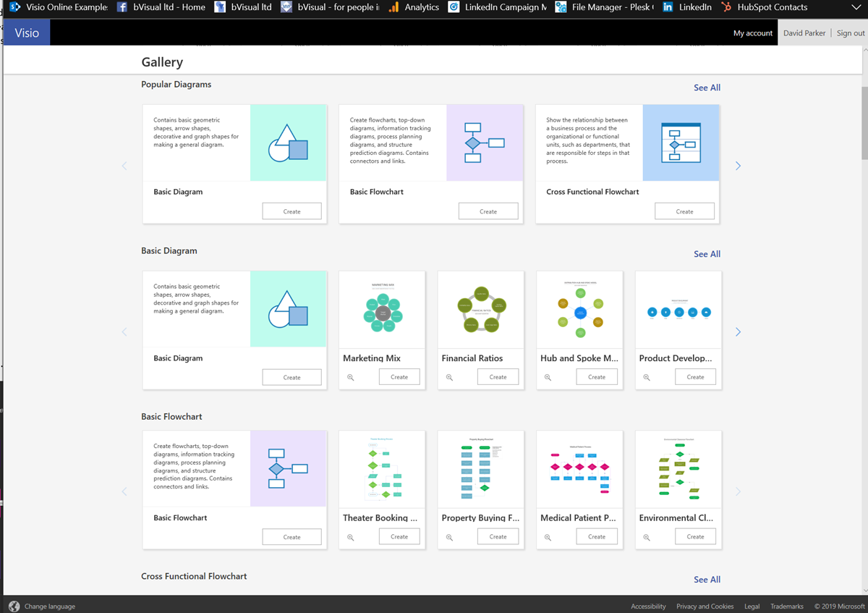Open the browser tab overflow chevron
Viewport: 868px width, 613px height.
pyautogui.click(x=856, y=8)
